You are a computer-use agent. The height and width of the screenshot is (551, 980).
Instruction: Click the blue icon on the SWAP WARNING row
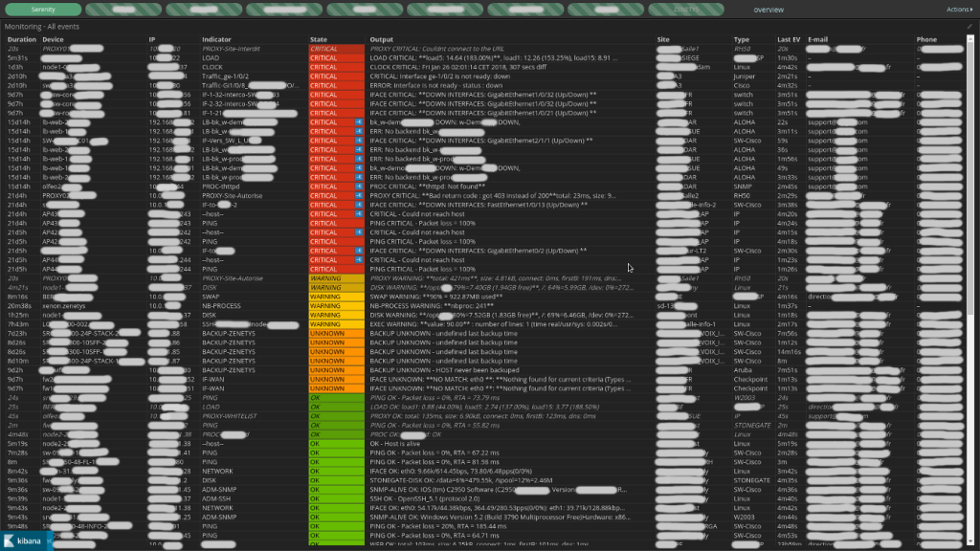[x=359, y=297]
